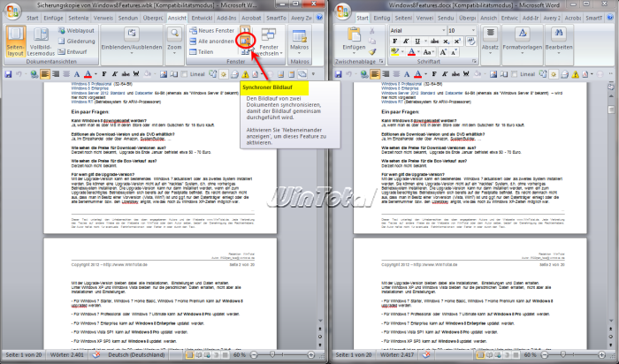Click the grow font icon
619x364 pixels.
tap(443, 51)
